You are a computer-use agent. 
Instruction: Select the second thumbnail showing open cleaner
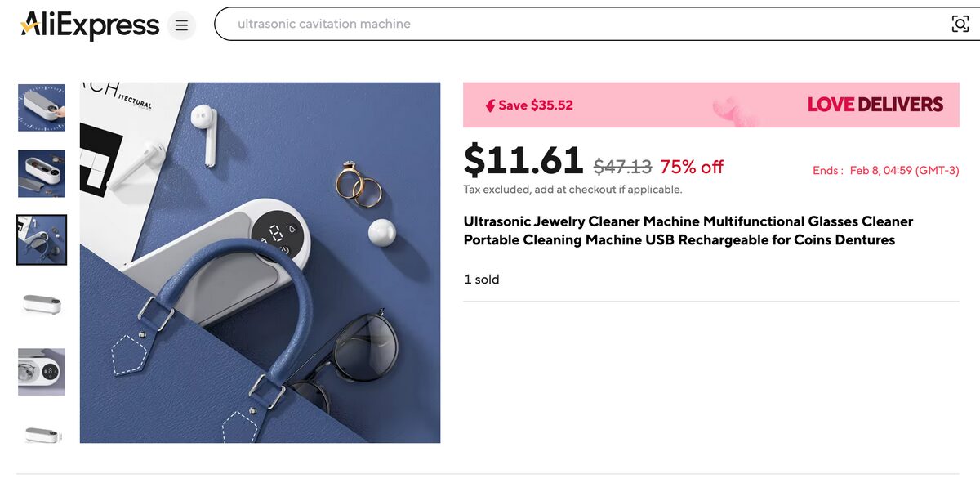[42, 173]
